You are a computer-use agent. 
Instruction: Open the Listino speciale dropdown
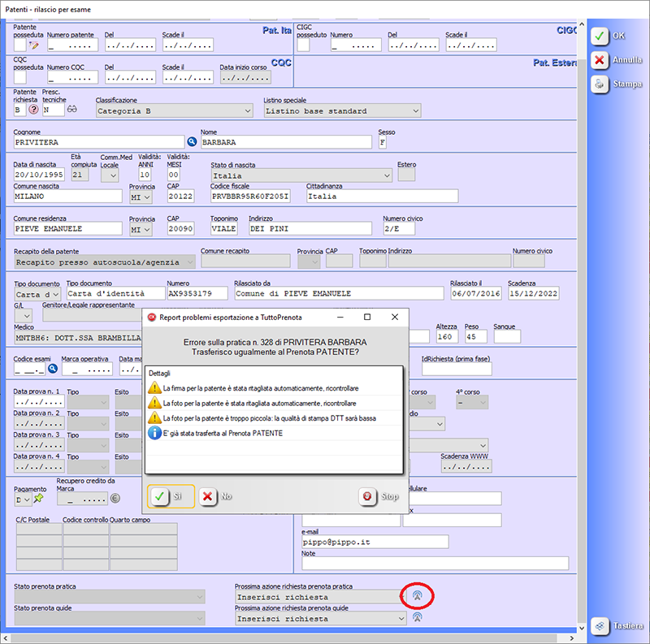(342, 110)
